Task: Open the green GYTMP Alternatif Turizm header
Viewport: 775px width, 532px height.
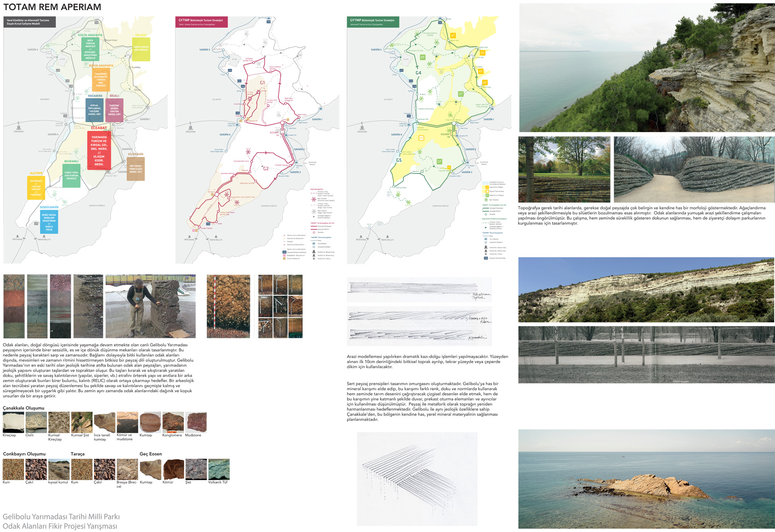Action: click(373, 22)
